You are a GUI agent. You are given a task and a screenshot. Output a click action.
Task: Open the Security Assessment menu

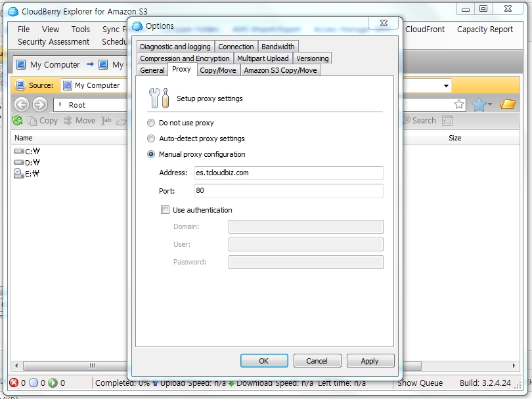(54, 42)
